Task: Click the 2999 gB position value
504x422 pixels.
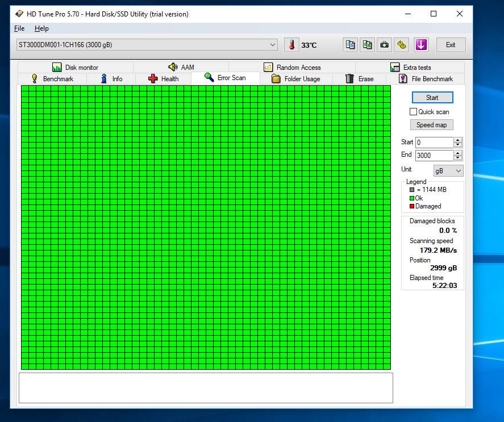Action: coord(444,268)
